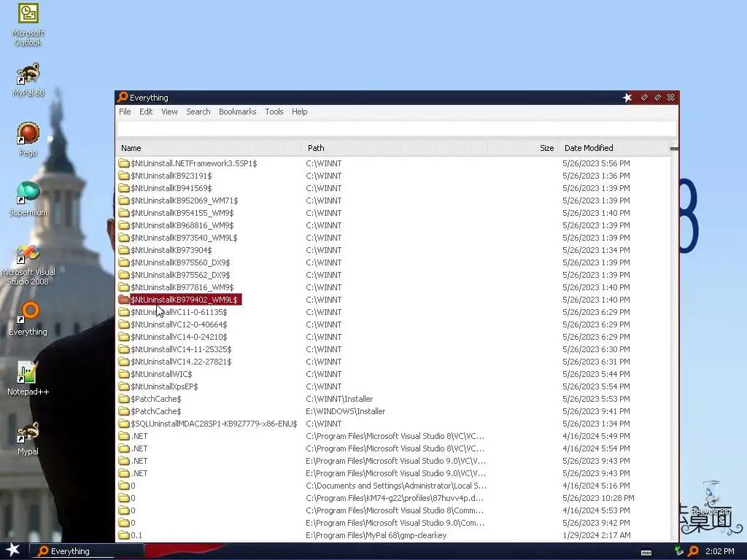Select folder 0 under Documents and Settings
This screenshot has width=747, height=560.
point(393,485)
